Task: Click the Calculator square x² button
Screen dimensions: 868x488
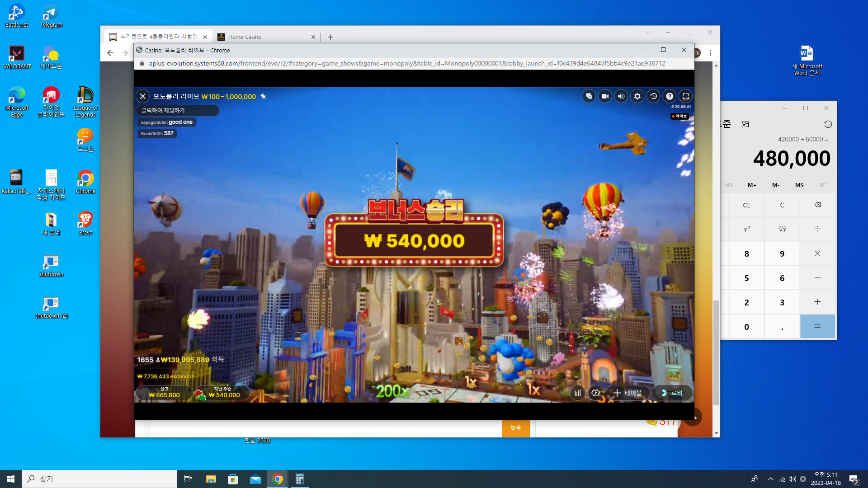Action: (747, 229)
